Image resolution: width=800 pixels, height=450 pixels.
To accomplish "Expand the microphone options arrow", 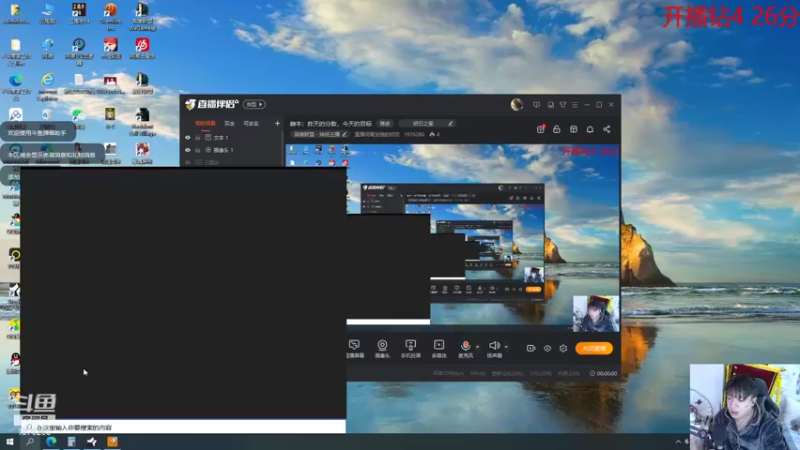I will (478, 347).
